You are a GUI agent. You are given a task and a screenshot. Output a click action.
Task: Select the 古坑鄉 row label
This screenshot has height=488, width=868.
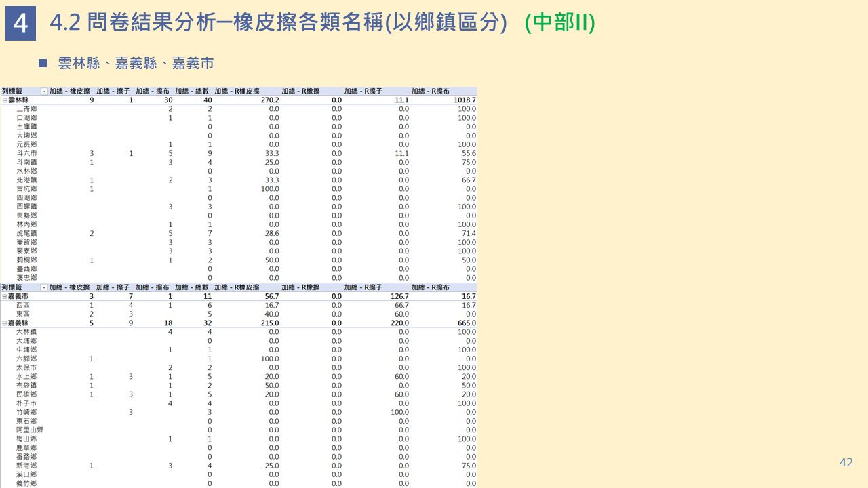tap(26, 188)
